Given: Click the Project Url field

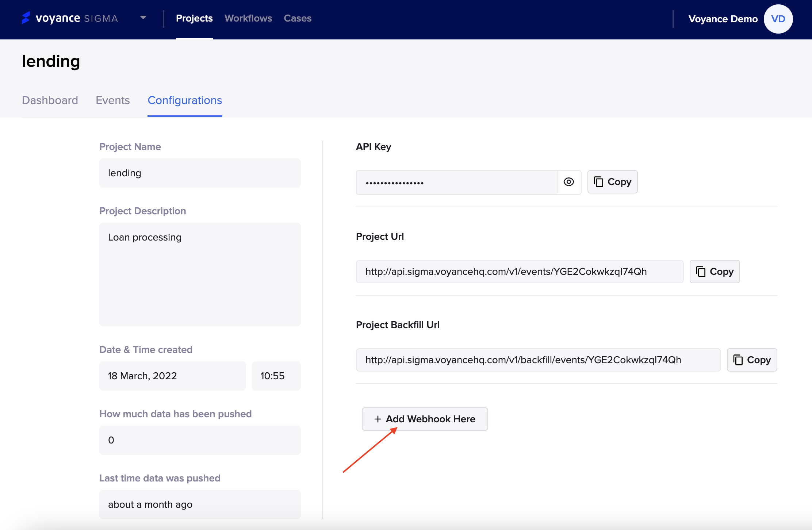Looking at the screenshot, I should click(x=520, y=272).
